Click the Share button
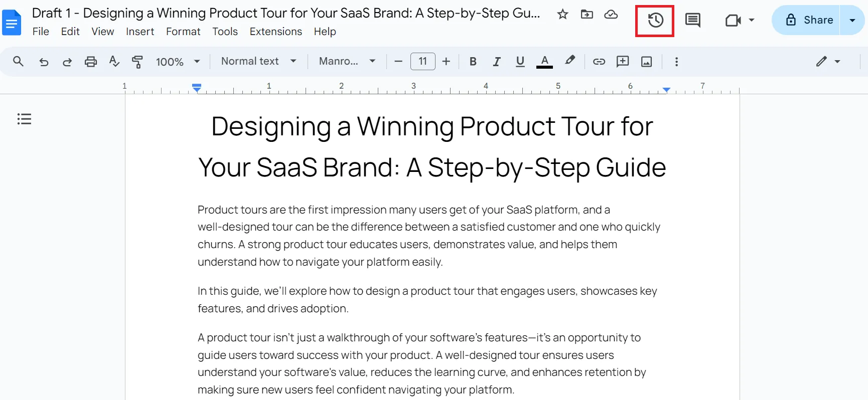Screen dimensions: 868x400 pos(806,20)
